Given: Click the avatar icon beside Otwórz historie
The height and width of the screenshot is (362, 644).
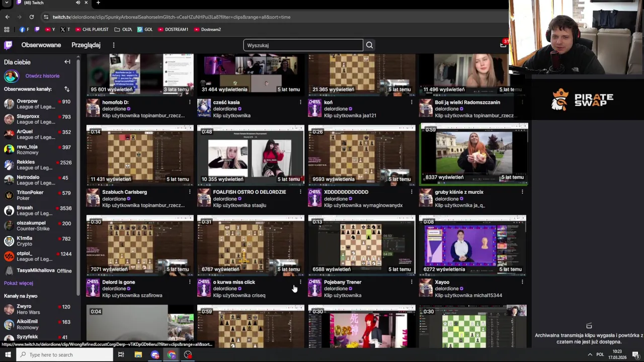Looking at the screenshot, I should 11,76.
